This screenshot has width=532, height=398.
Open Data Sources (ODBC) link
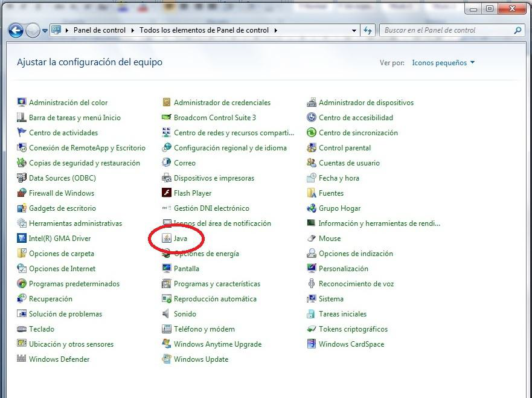click(62, 178)
